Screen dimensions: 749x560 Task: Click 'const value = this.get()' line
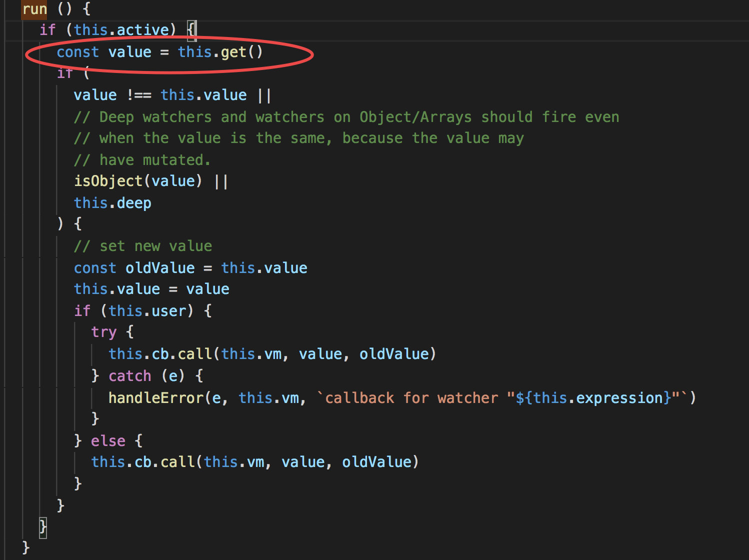159,52
